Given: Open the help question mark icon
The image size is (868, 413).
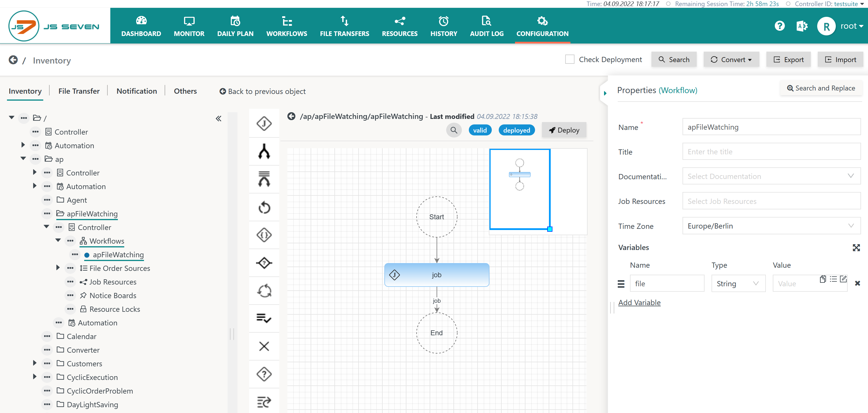Looking at the screenshot, I should [779, 26].
